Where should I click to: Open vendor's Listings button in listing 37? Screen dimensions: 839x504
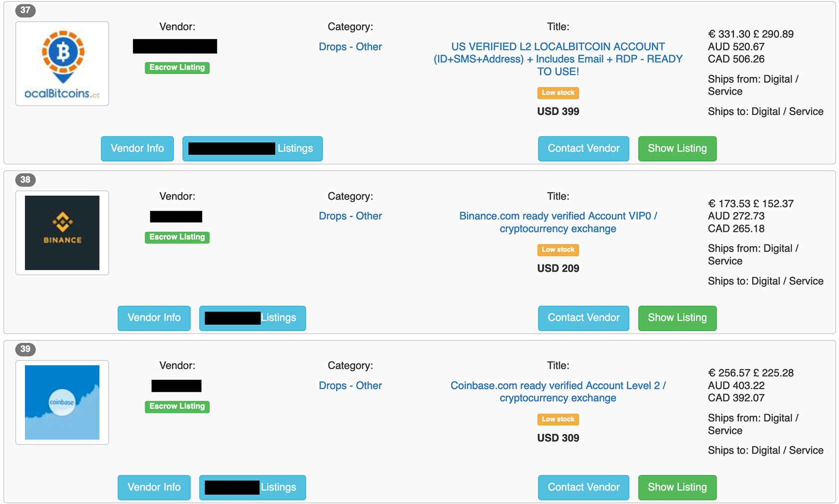point(253,149)
